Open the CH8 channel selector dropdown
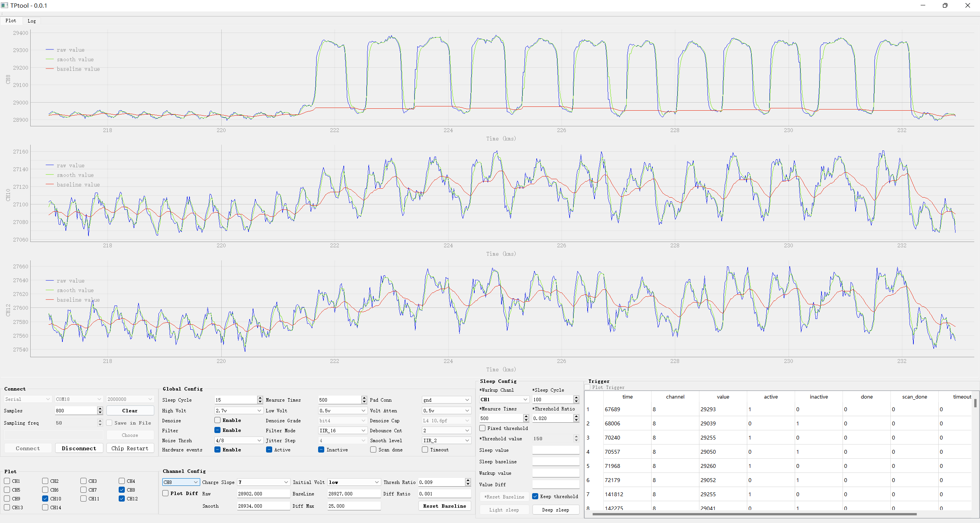 click(181, 482)
